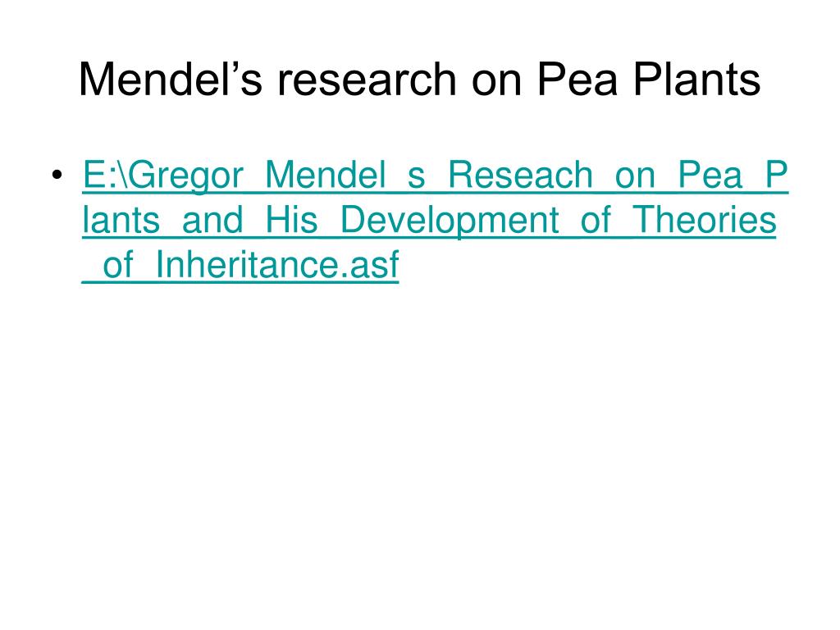Click the word 'Mendel' in the hyperlink
Screen dimensions: 840x630
click(x=325, y=176)
